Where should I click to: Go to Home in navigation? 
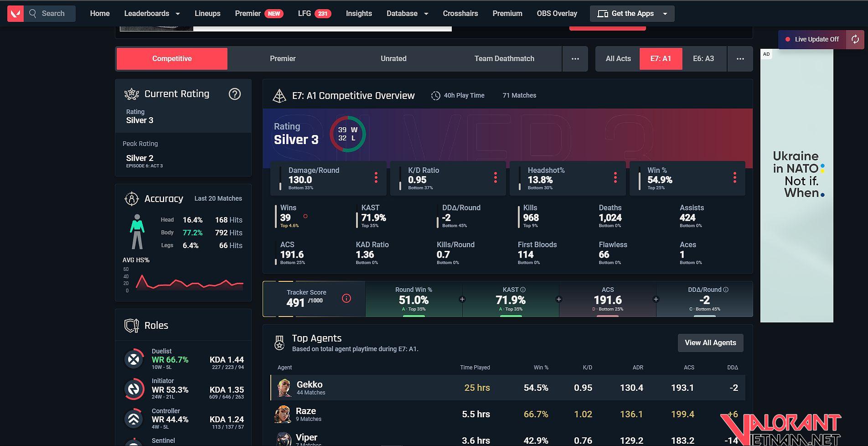pos(100,14)
